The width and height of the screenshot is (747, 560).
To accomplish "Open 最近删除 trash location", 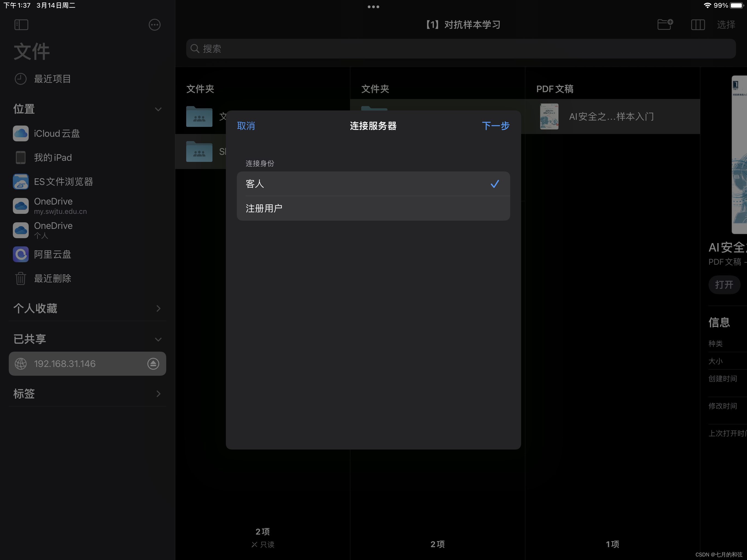I will (x=52, y=279).
